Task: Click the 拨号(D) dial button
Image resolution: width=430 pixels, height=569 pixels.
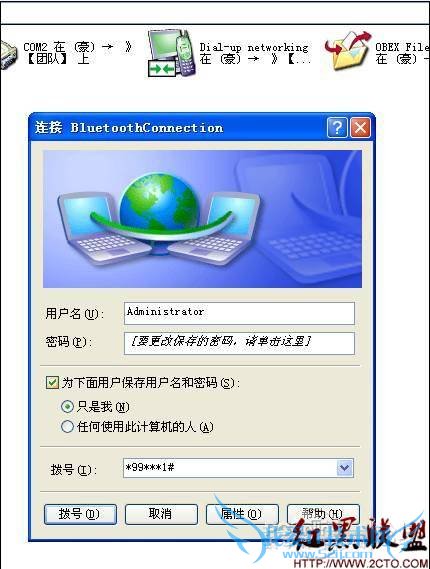Action: click(80, 514)
